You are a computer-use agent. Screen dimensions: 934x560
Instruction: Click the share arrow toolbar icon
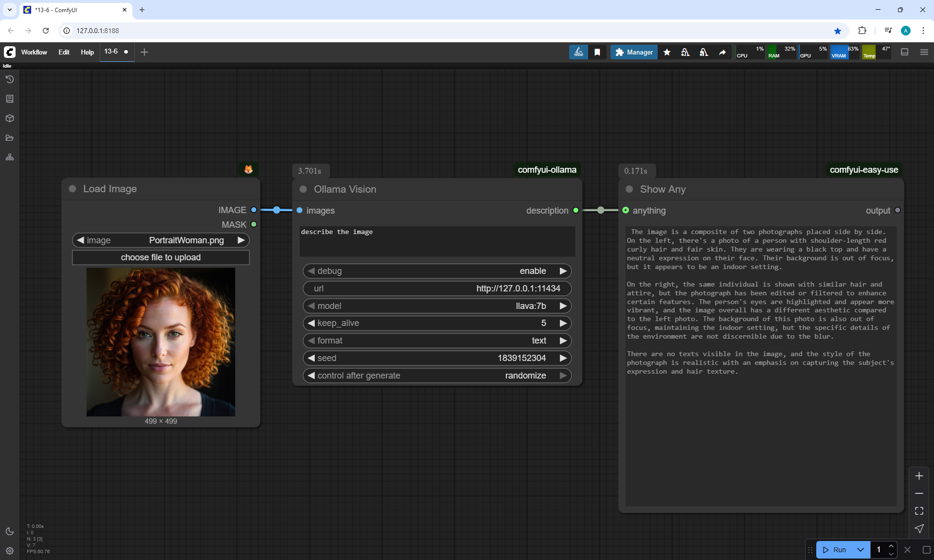[x=722, y=52]
